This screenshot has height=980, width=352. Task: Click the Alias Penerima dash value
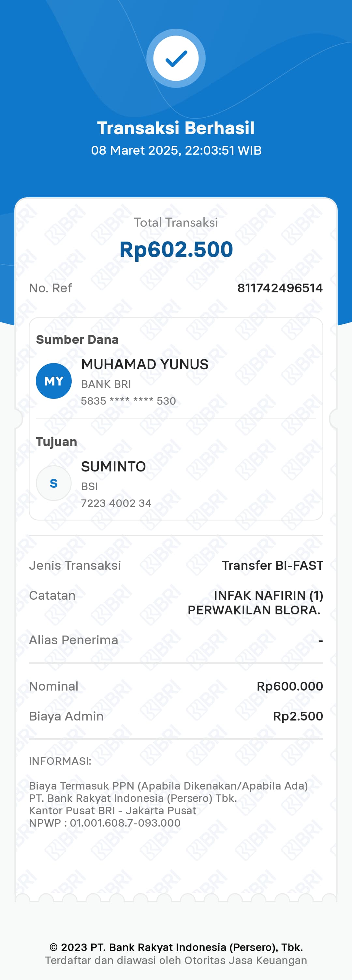pyautogui.click(x=320, y=641)
